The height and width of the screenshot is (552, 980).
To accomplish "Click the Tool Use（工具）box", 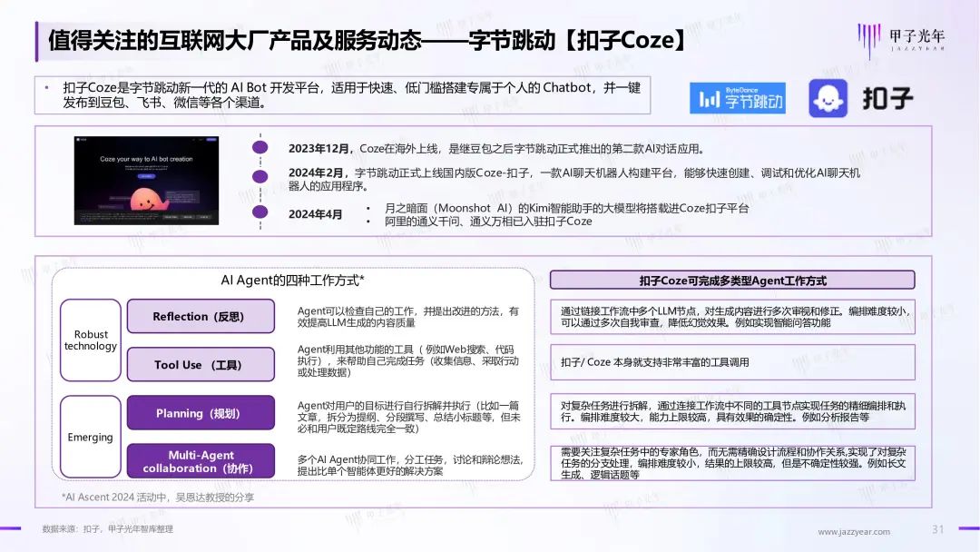I will 201,364.
